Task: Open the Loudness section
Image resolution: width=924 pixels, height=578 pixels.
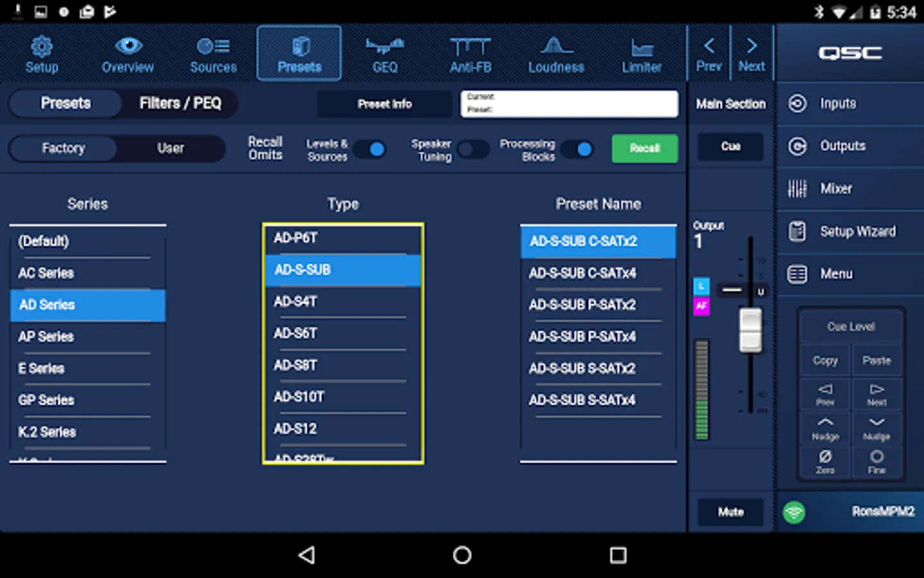Action: pos(556,54)
